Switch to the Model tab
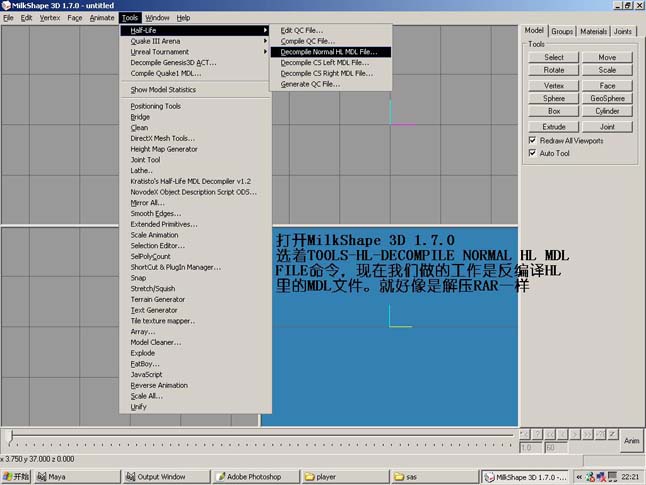The image size is (646, 485). 534,30
